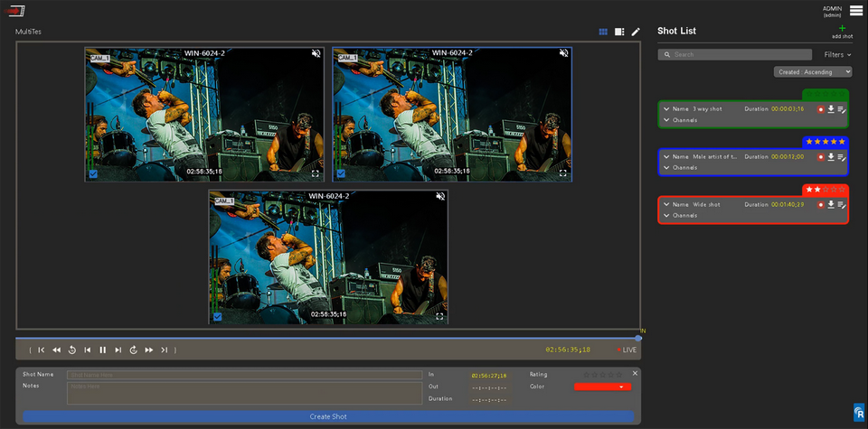Switch to grid multiview layout
868x429 pixels.
click(x=603, y=33)
